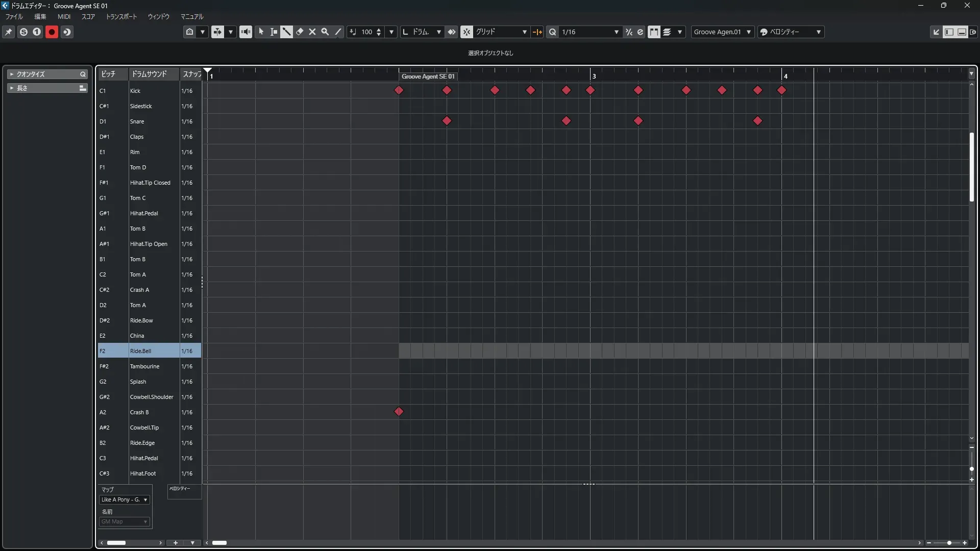Select the Object Selection arrow tool
The width and height of the screenshot is (980, 551).
click(x=261, y=32)
